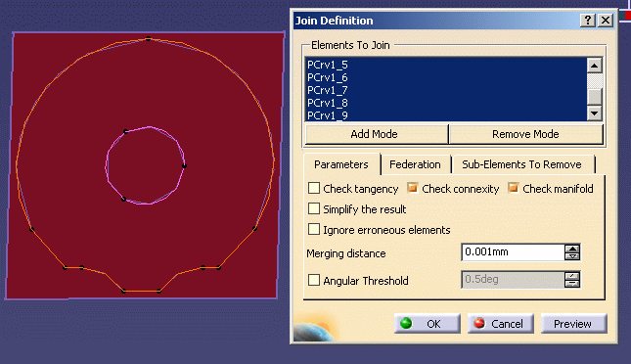Toggle the Check connexity checkbox
This screenshot has width=631, height=364.
413,188
